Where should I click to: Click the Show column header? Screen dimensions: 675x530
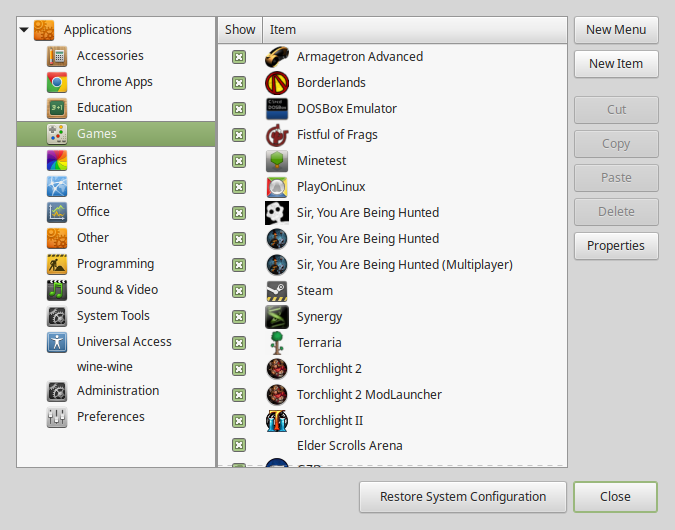[x=240, y=30]
